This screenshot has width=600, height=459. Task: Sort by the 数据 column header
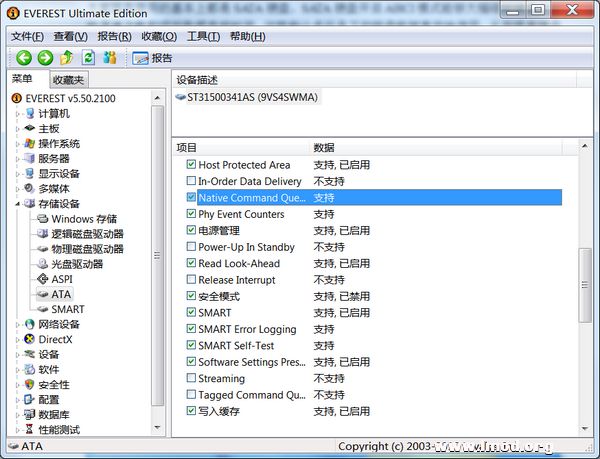click(x=436, y=147)
